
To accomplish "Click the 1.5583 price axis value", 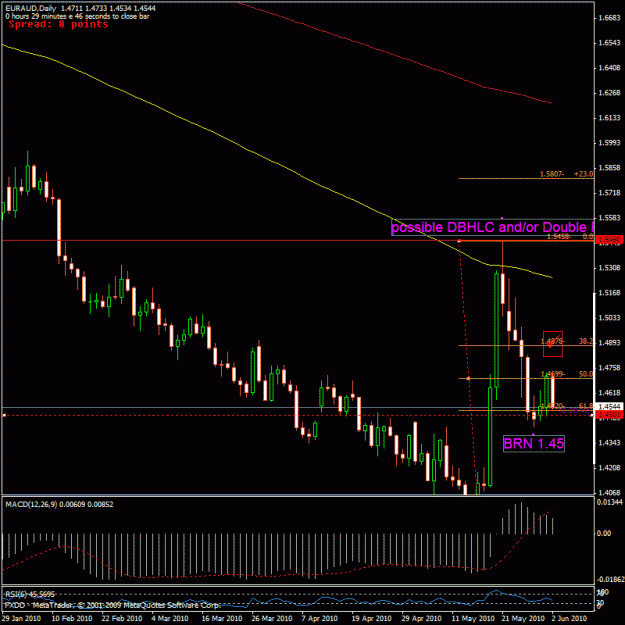I will (x=610, y=218).
